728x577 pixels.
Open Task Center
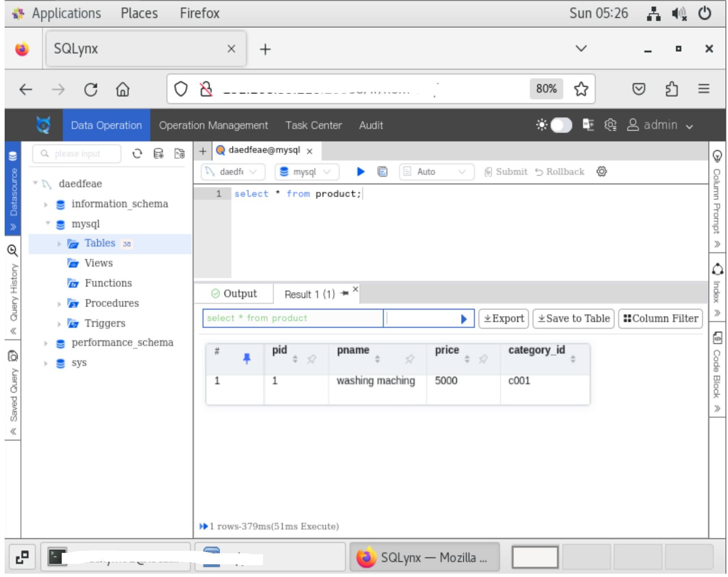click(313, 125)
